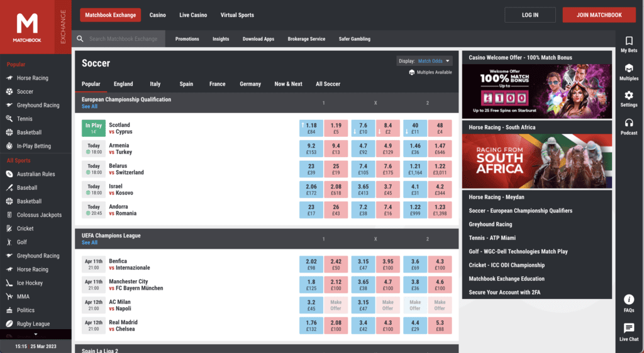Expand sidebar with bottom down arrow
This screenshot has height=353, width=644.
tap(36, 335)
